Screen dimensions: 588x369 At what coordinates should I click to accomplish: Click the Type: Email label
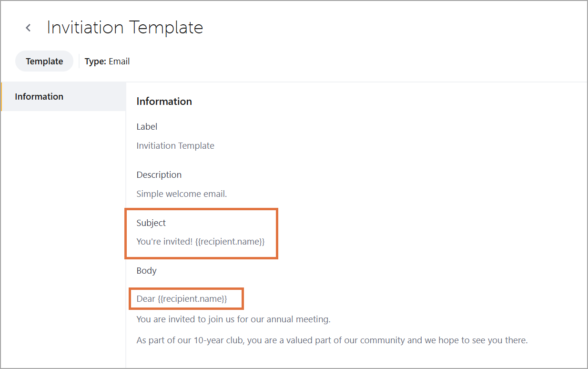coord(107,61)
